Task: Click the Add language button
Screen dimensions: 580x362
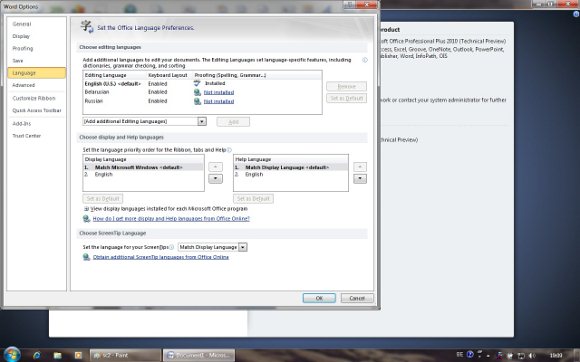Action: [233, 122]
